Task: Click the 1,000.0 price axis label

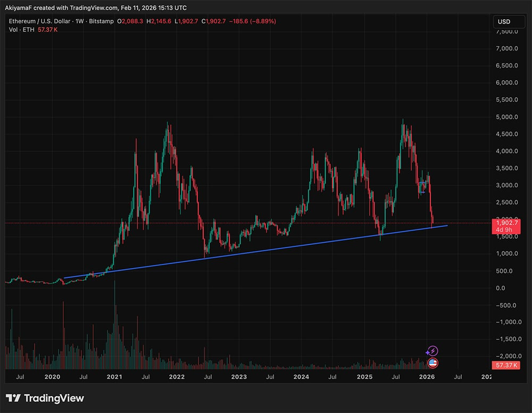Action: [x=506, y=253]
